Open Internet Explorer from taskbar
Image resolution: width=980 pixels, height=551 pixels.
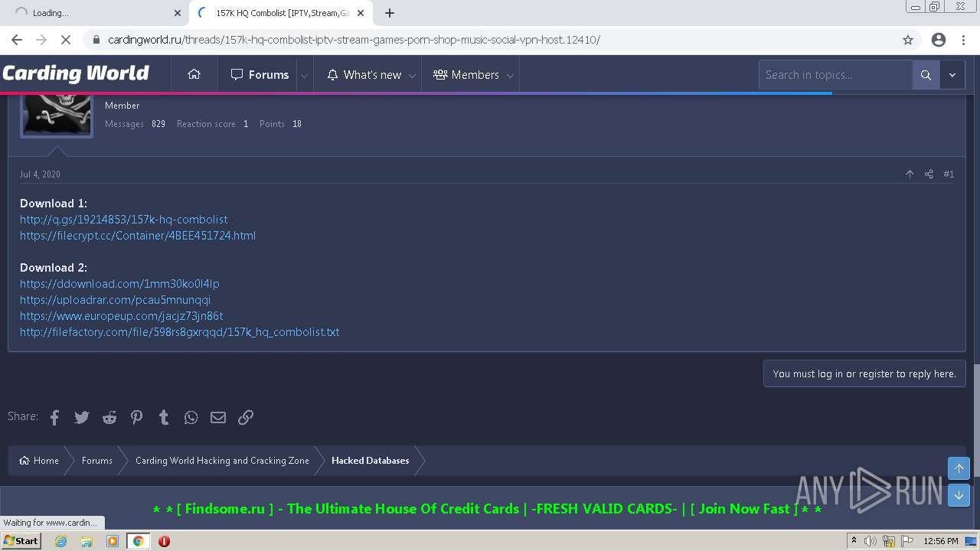pos(61,541)
